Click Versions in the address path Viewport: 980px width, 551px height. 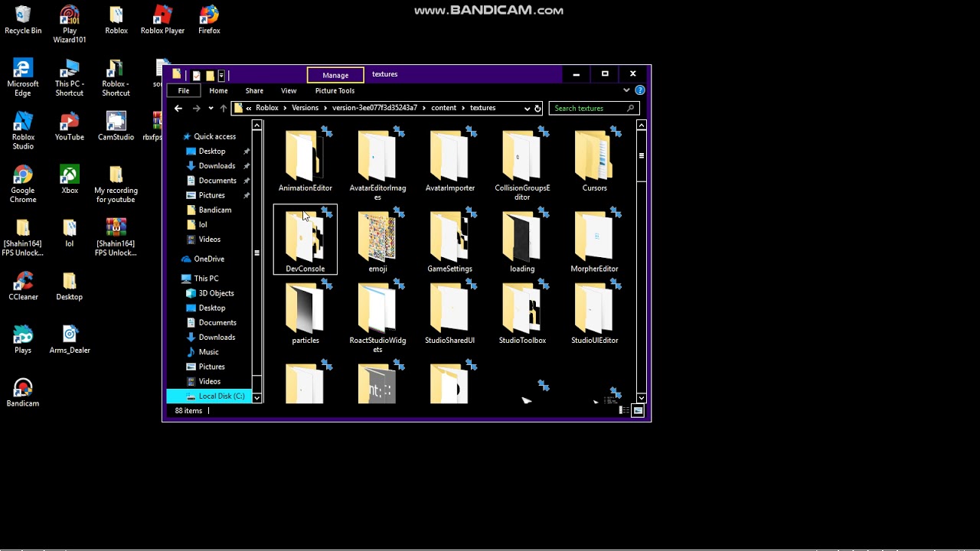305,108
